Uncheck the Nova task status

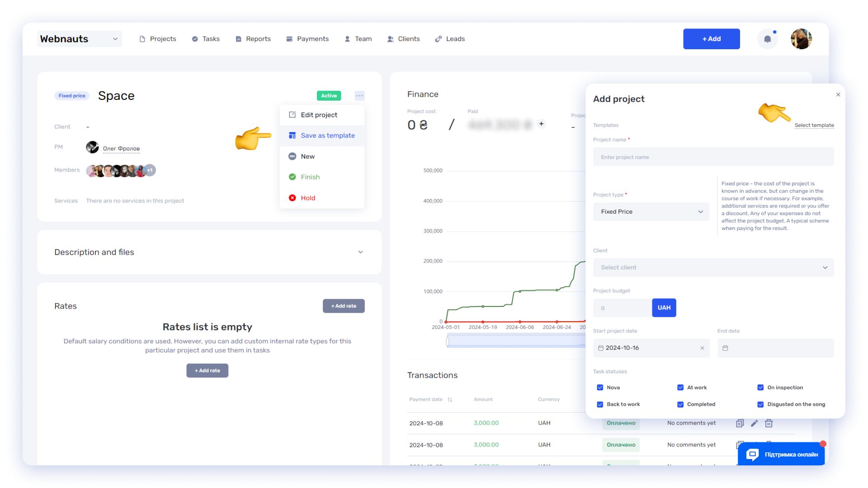tap(600, 388)
